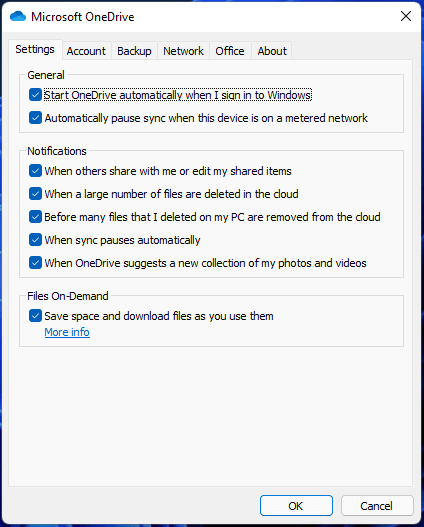
Task: Switch to the Settings tab
Action: coord(35,49)
